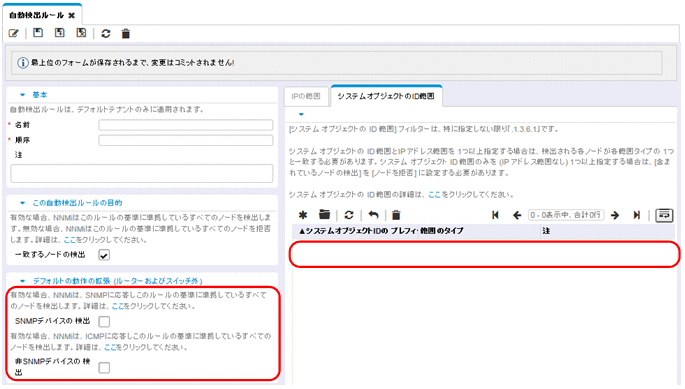Click the Open folder icon in table toolbar
685x389 pixels.
pyautogui.click(x=324, y=215)
